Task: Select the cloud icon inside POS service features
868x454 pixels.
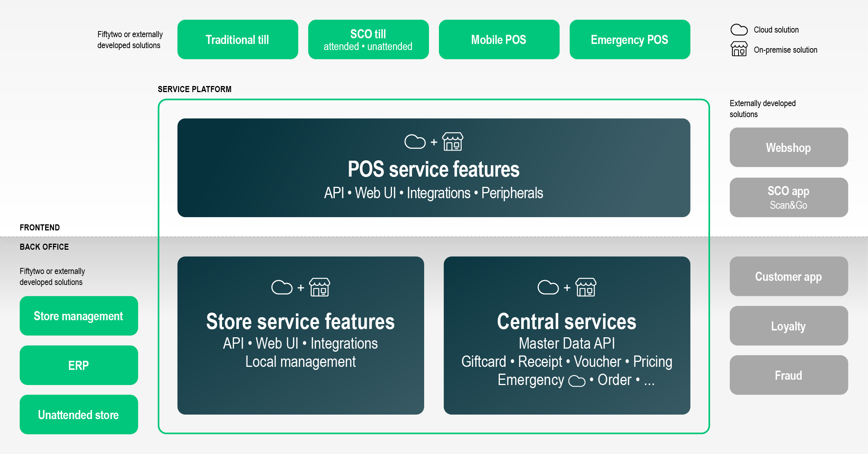Action: coord(415,142)
